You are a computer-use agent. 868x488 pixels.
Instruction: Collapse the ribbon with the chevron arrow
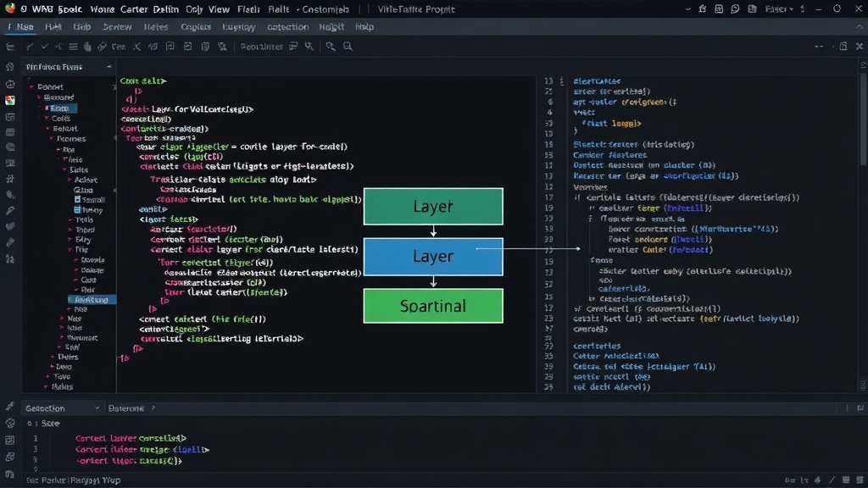(x=860, y=26)
